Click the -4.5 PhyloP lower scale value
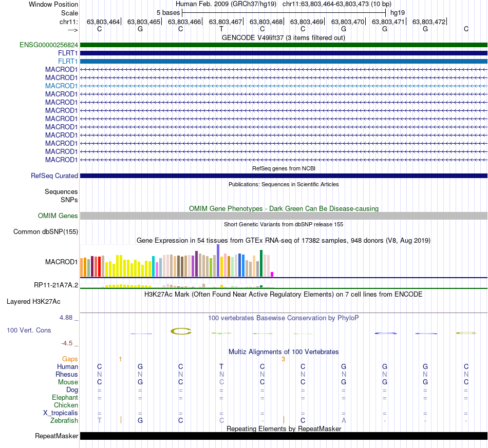488x448 pixels. (67, 343)
